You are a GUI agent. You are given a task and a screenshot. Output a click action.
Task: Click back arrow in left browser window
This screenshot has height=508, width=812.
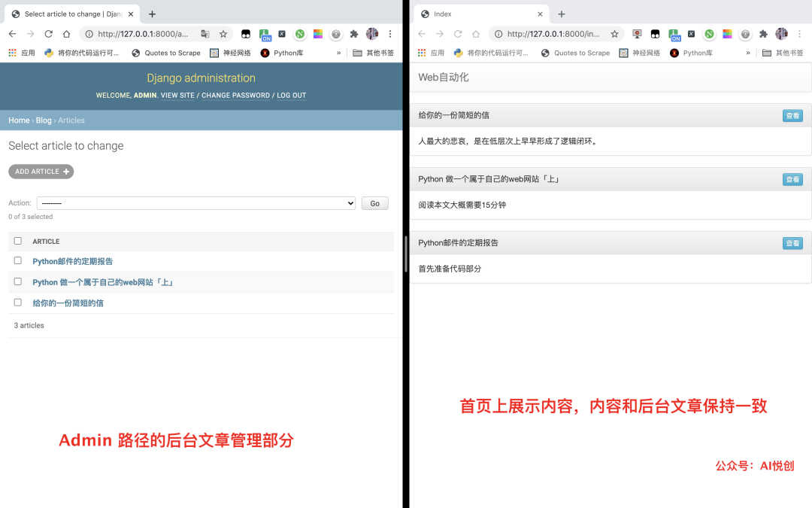point(13,34)
